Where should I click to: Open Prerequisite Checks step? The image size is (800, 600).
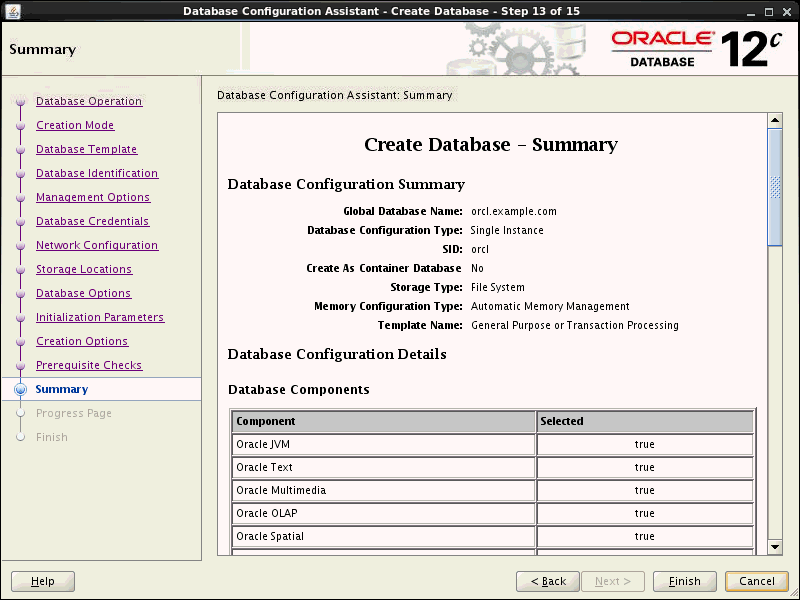tap(89, 365)
